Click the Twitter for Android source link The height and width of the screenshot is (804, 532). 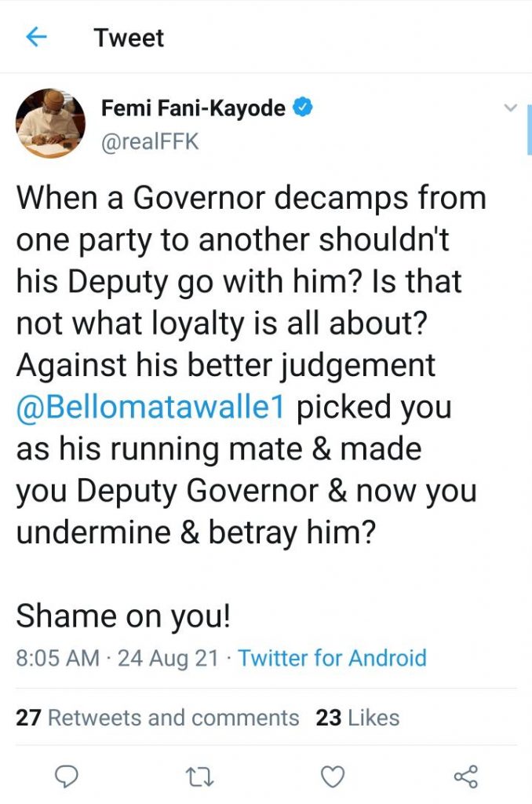tap(332, 657)
